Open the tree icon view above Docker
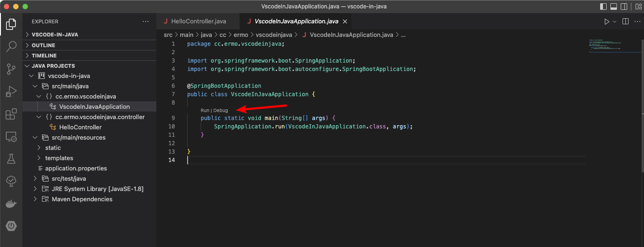 tap(11, 181)
